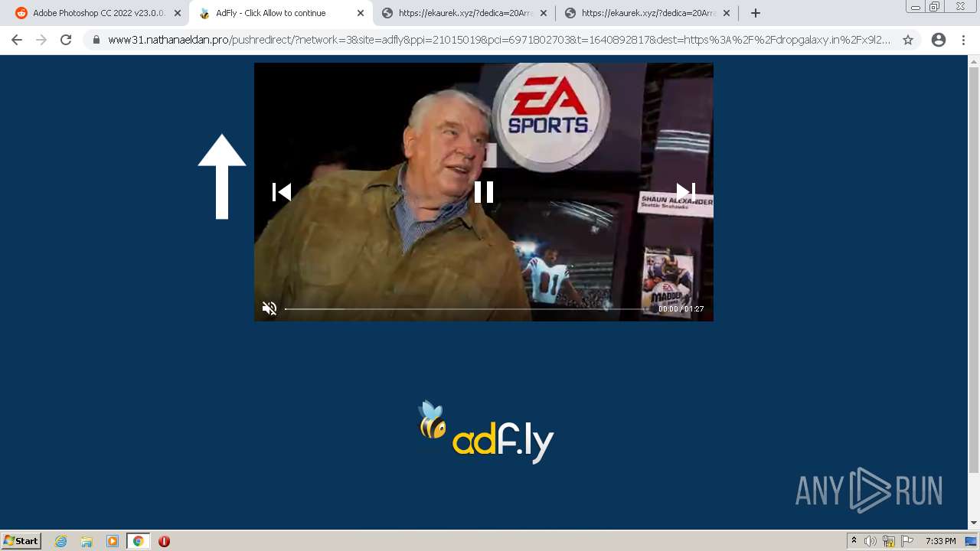The image size is (980, 551).
Task: Open Windows Explorer folder from taskbar
Action: [x=87, y=541]
